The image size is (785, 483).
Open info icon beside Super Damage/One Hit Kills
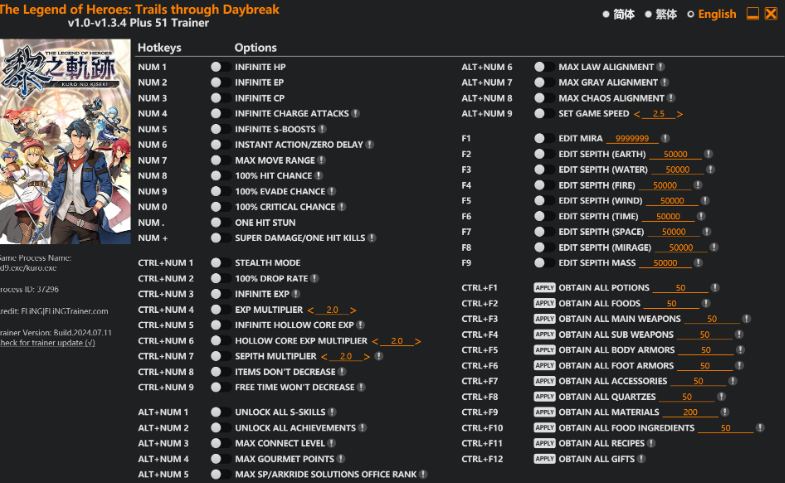372,238
